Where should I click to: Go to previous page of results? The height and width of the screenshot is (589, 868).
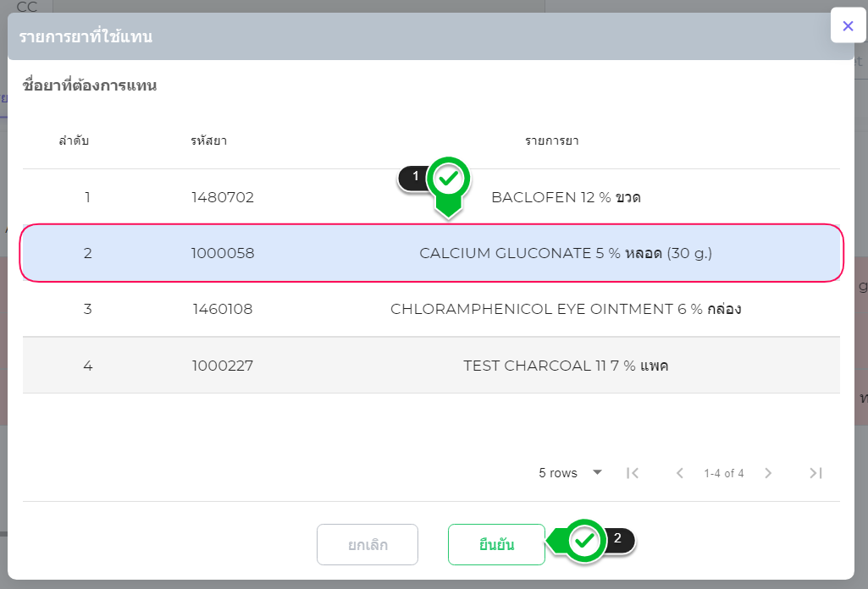(679, 473)
